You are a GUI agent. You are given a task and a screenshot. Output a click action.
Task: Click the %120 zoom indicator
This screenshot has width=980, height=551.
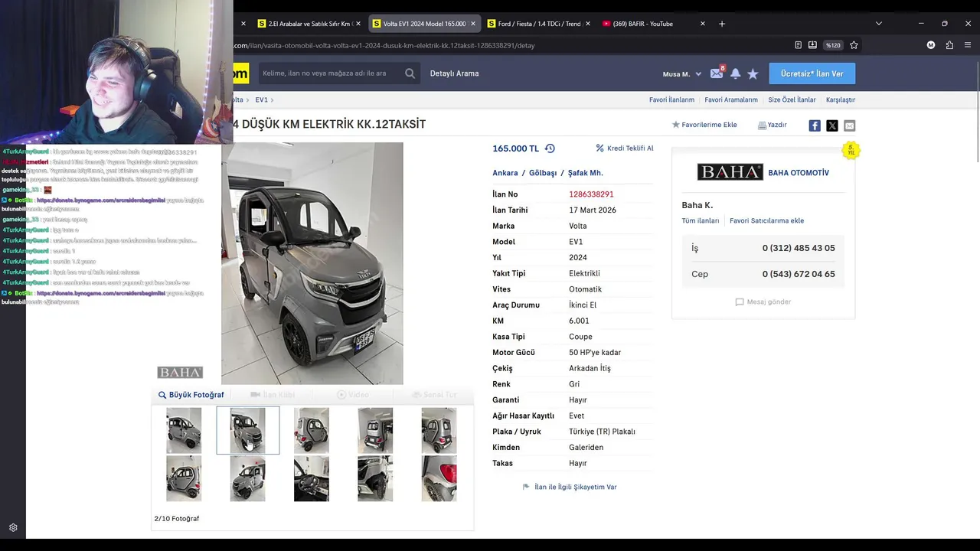(x=833, y=45)
